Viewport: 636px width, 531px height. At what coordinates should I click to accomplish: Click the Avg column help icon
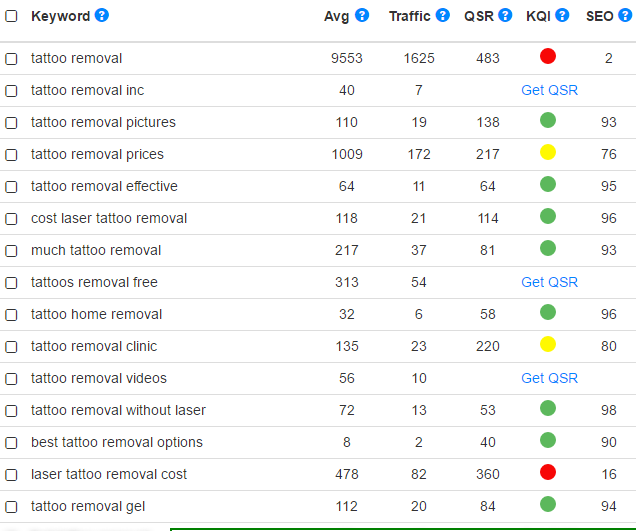click(362, 15)
